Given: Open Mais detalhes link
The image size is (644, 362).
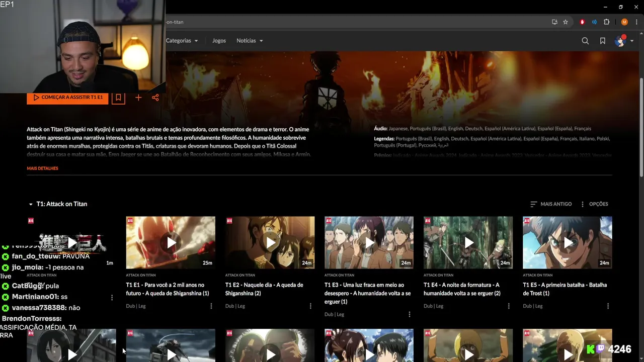Looking at the screenshot, I should click(x=42, y=168).
